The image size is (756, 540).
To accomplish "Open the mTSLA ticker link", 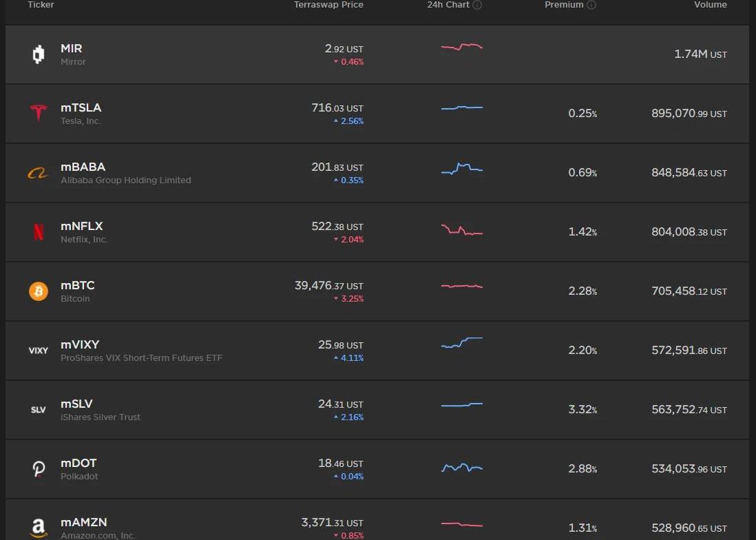I will point(81,107).
